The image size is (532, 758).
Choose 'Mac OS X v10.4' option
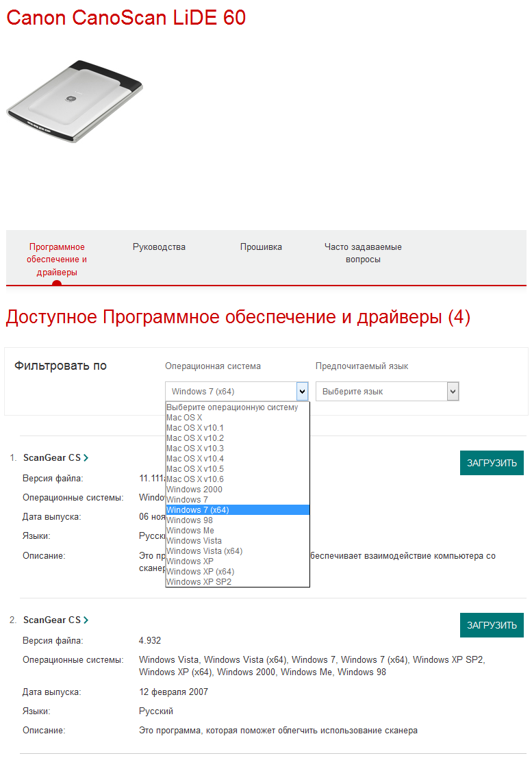[238, 459]
